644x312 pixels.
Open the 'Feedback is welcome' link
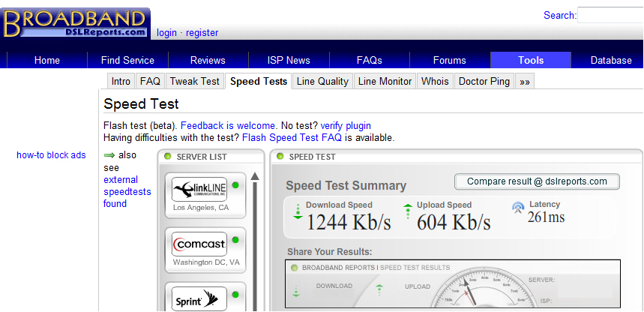(x=228, y=126)
